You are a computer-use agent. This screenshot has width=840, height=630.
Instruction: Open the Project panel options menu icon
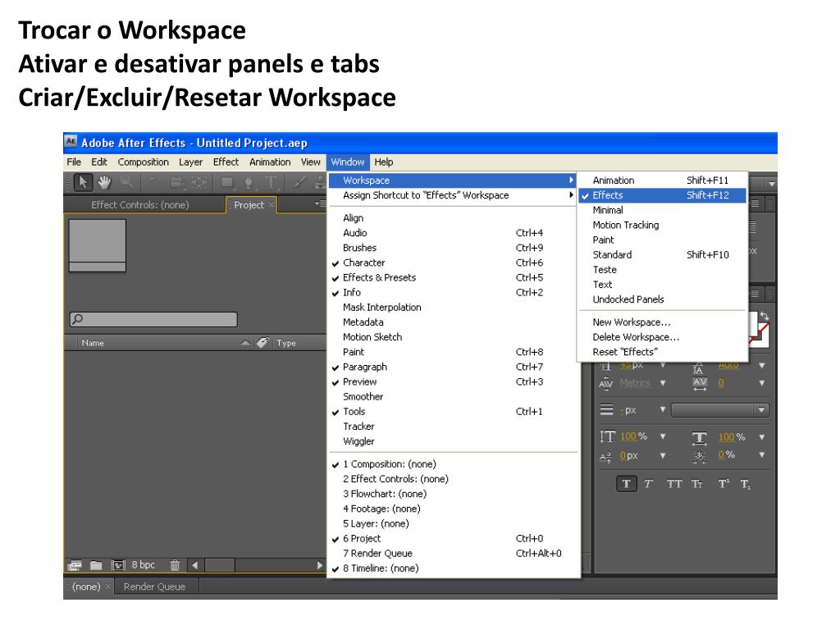(x=319, y=203)
